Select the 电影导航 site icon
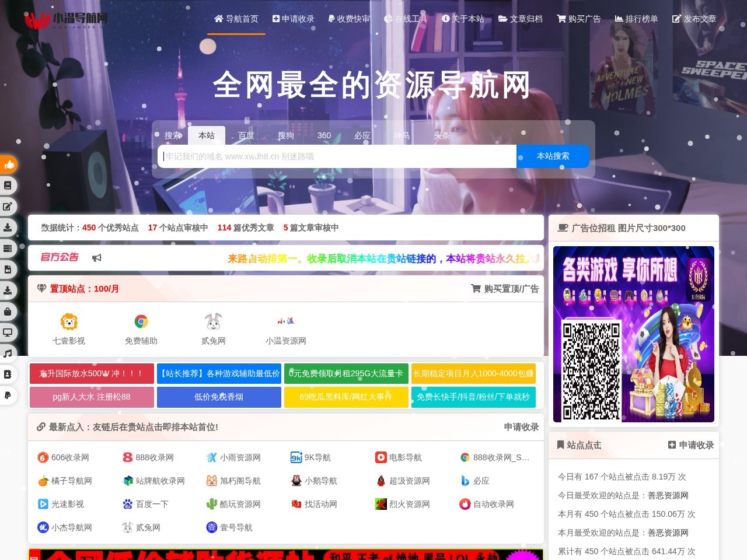The image size is (747, 560). pyautogui.click(x=380, y=457)
